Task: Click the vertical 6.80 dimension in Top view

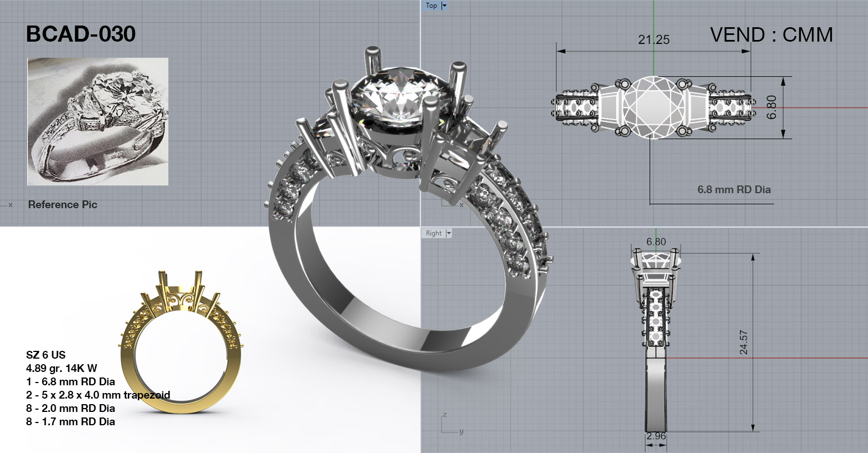Action: point(771,107)
